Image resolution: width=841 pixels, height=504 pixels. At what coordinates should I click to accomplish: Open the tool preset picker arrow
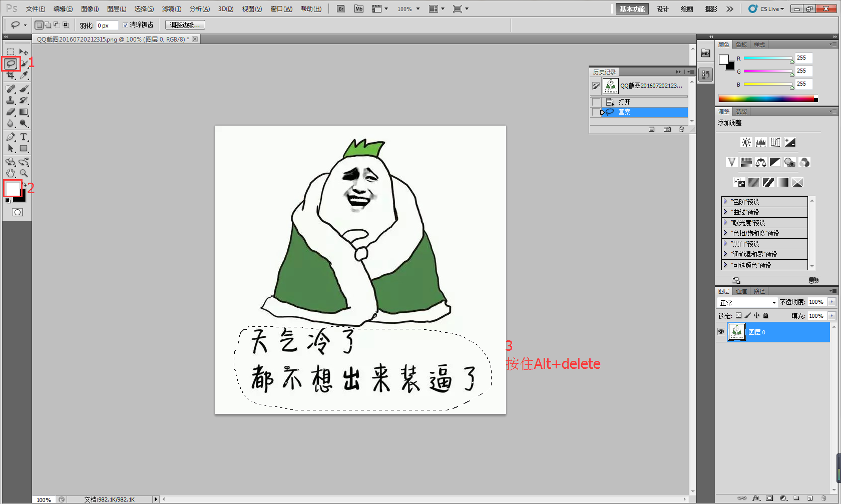[x=25, y=25]
